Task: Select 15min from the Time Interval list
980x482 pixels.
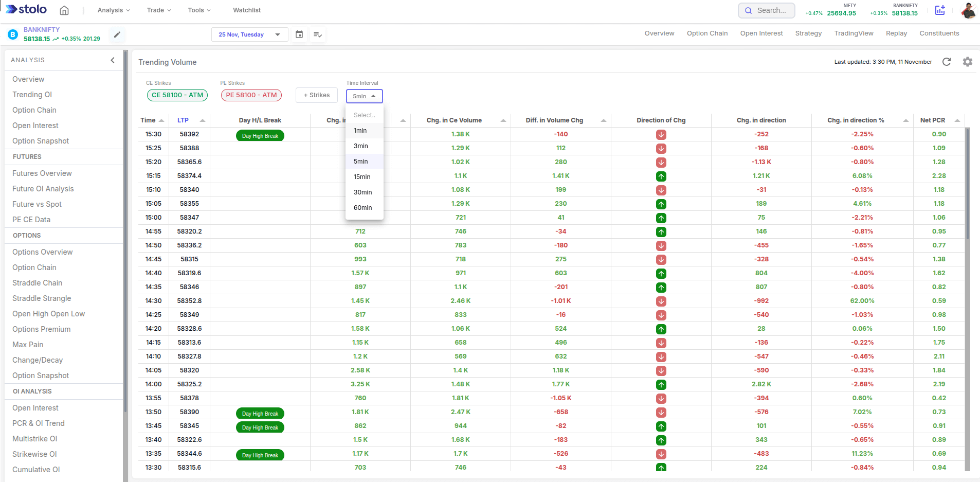Action: (x=362, y=176)
